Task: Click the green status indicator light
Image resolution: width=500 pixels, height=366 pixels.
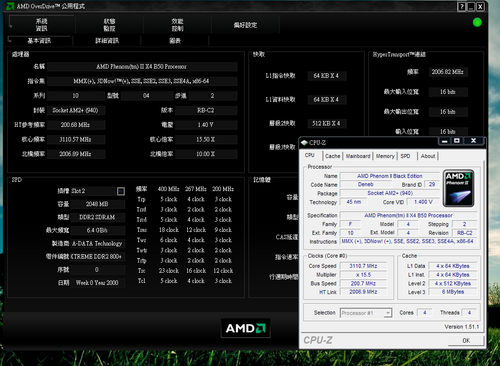Action: (x=477, y=23)
